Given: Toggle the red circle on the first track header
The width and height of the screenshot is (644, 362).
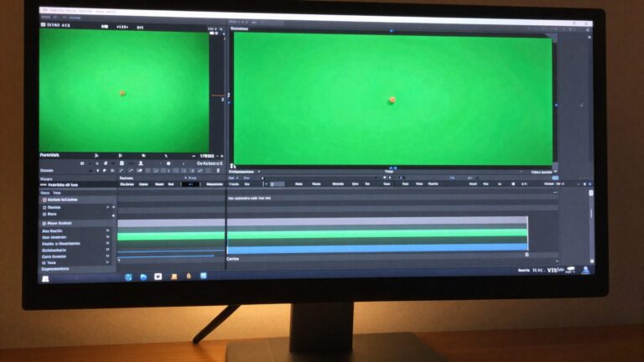Looking at the screenshot, I should coord(44,200).
